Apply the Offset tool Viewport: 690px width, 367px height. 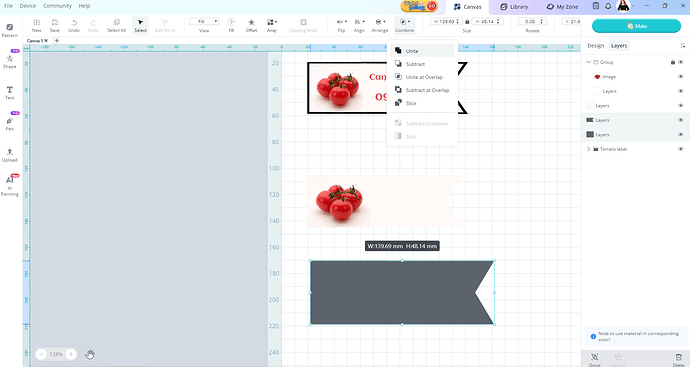tap(251, 26)
